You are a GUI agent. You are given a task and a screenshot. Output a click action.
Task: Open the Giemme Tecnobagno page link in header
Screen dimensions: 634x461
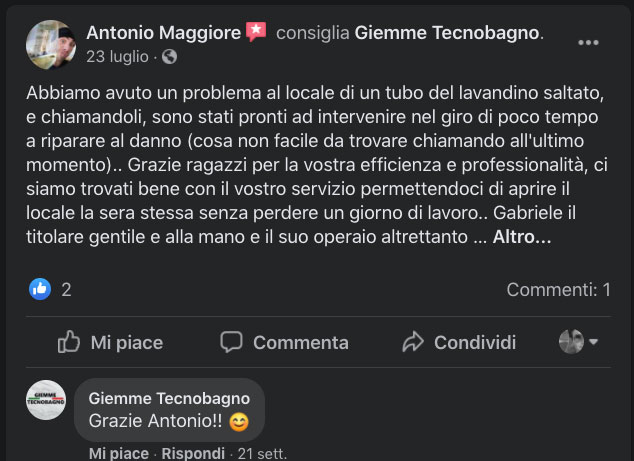click(447, 33)
